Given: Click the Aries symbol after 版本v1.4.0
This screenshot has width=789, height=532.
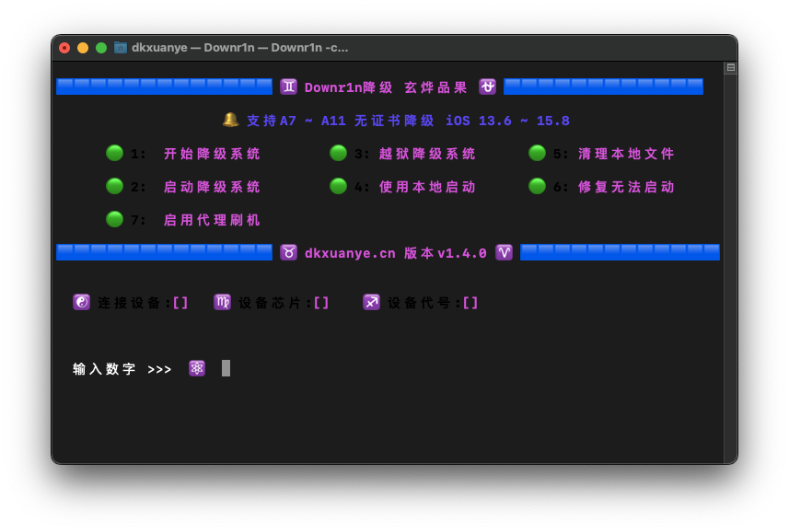Looking at the screenshot, I should [x=504, y=252].
